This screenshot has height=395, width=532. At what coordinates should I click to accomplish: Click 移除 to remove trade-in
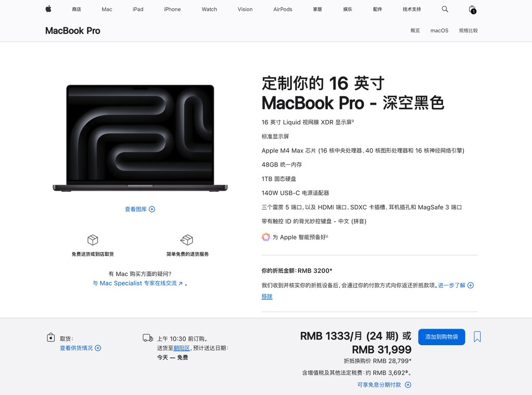(267, 296)
